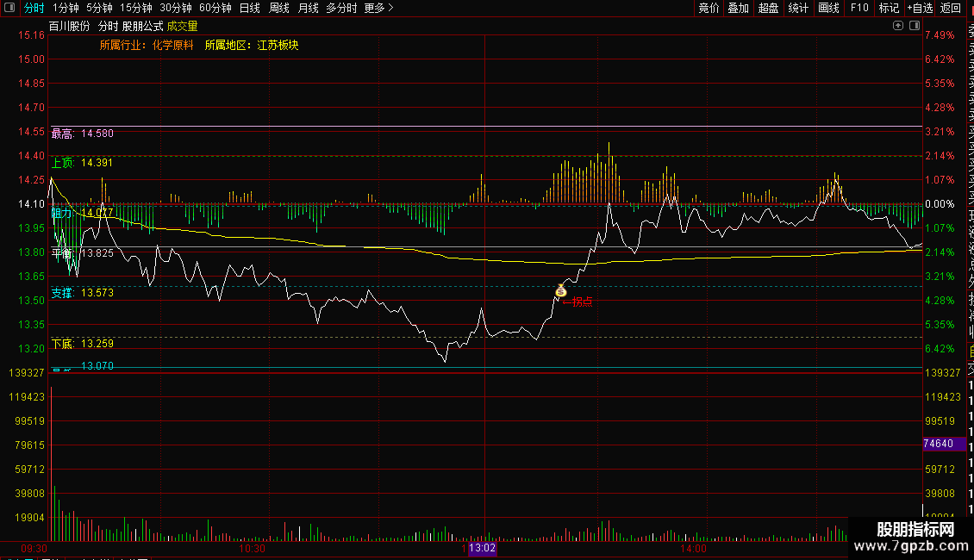974x560 pixels.
Task: Click the 7.49% axis value
Action: (940, 34)
